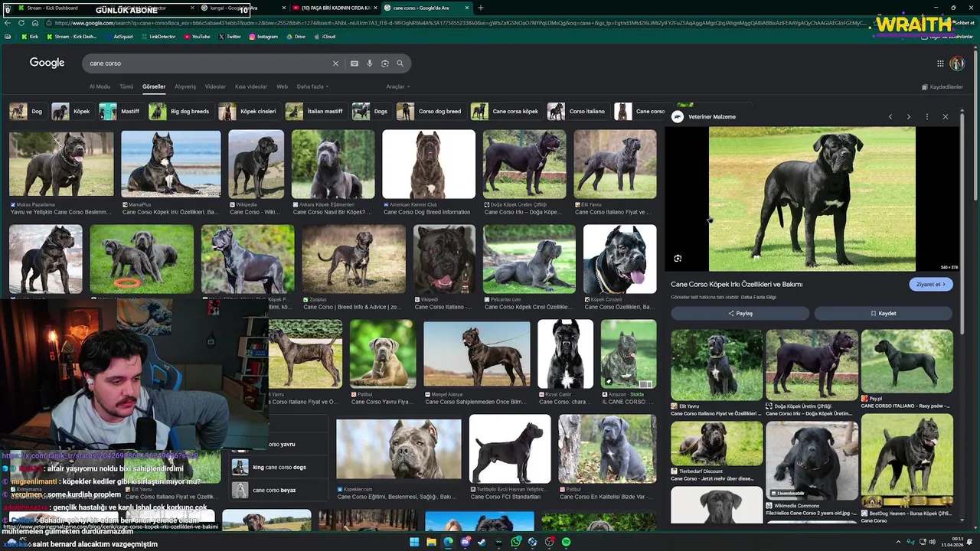
Task: Open the LinkDetector bookmark
Action: [x=158, y=37]
